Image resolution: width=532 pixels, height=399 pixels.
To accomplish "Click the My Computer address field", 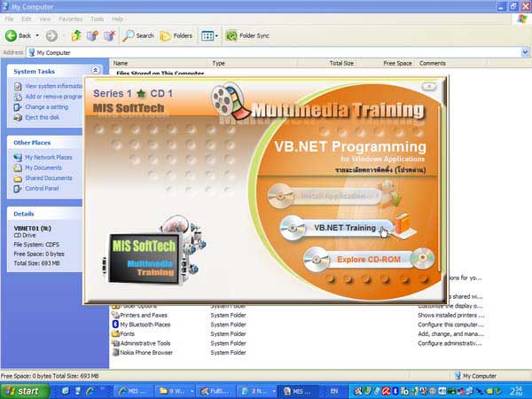I will pyautogui.click(x=273, y=52).
